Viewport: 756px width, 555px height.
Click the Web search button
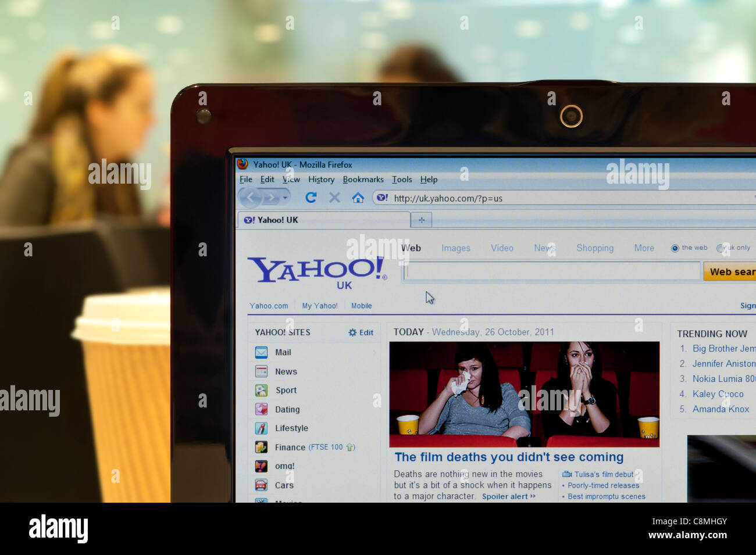point(730,271)
